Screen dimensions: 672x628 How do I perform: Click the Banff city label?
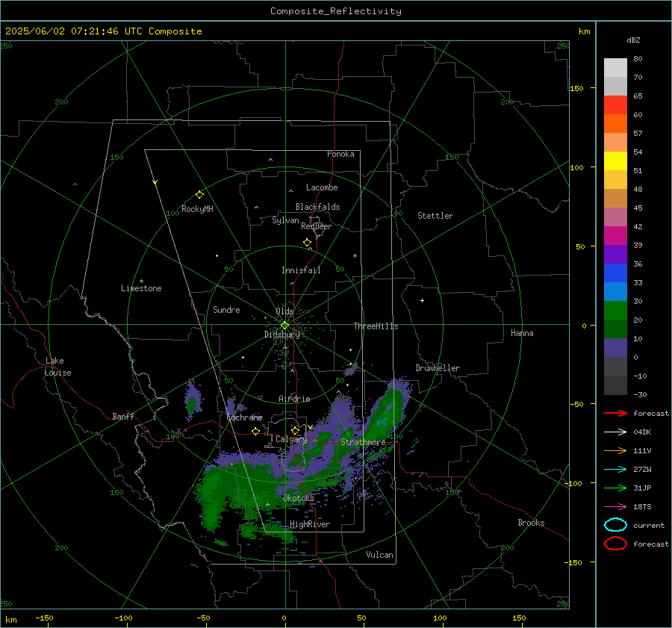pyautogui.click(x=123, y=417)
